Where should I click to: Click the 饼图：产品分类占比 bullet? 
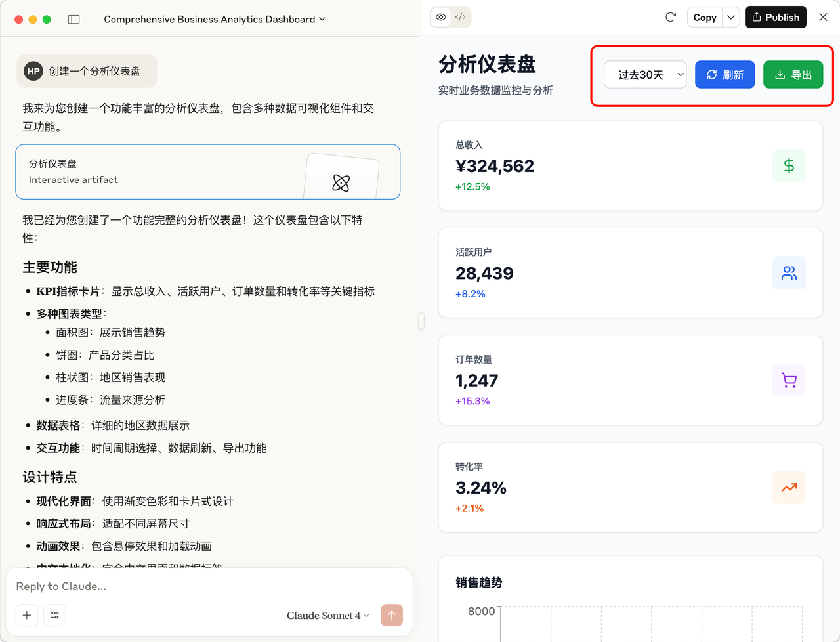coord(105,355)
